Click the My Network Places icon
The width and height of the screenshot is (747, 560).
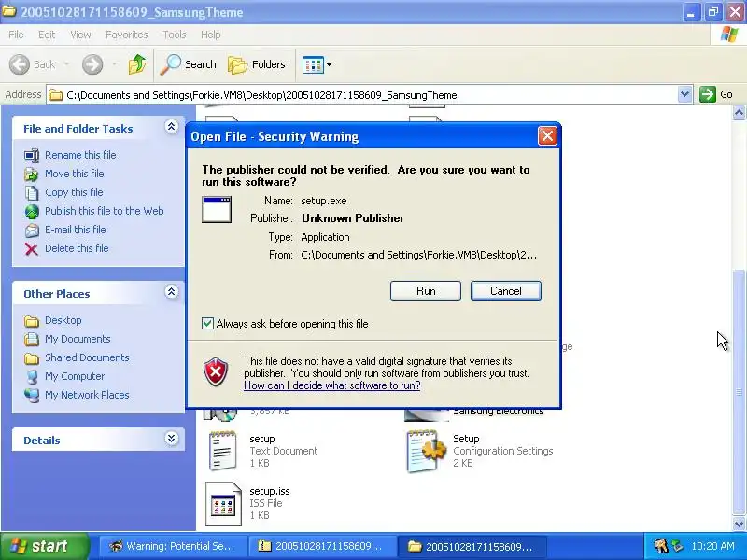coord(32,395)
